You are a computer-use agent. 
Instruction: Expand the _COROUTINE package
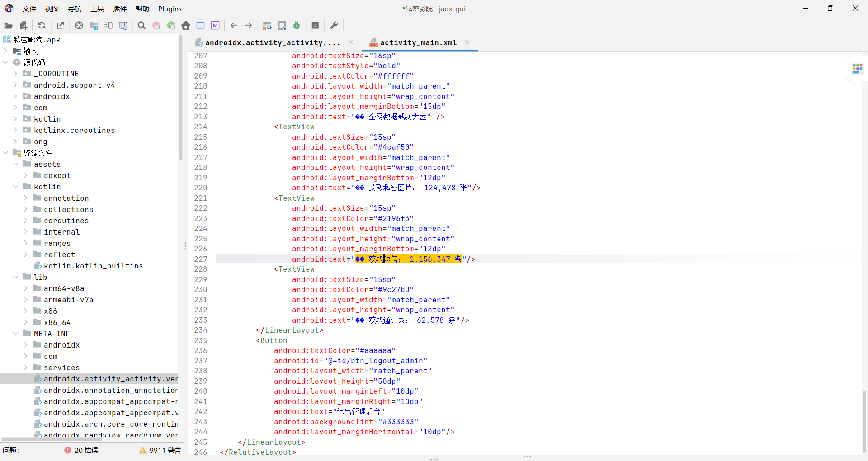(x=15, y=74)
